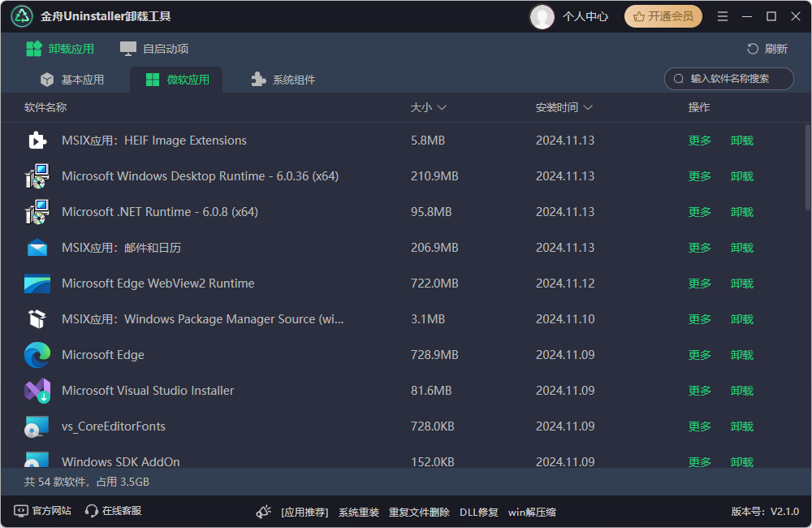The height and width of the screenshot is (528, 812).
Task: Select the Microsoft Edge row name
Action: [103, 355]
